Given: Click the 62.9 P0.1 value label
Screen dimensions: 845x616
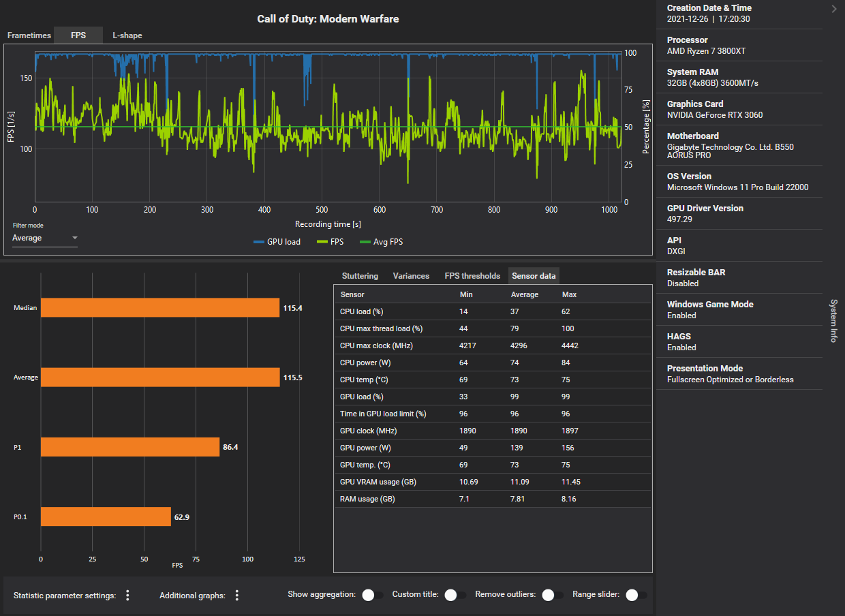Looking at the screenshot, I should 181,517.
